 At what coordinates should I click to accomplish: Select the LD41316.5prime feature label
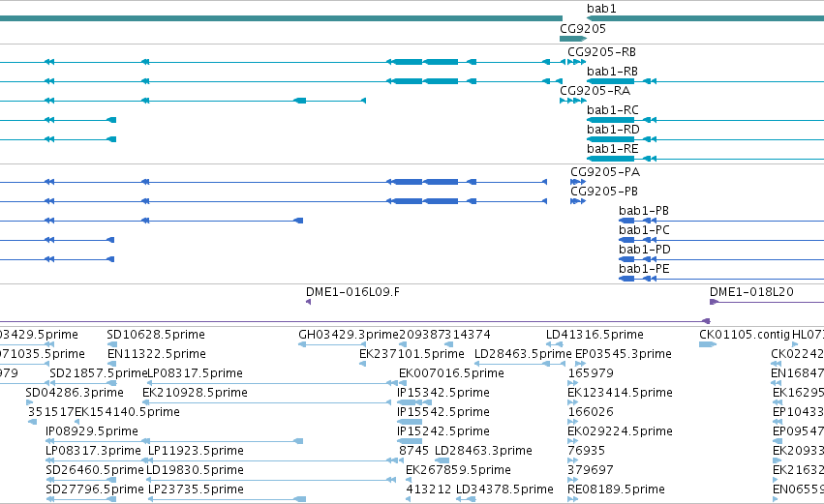[x=595, y=335]
